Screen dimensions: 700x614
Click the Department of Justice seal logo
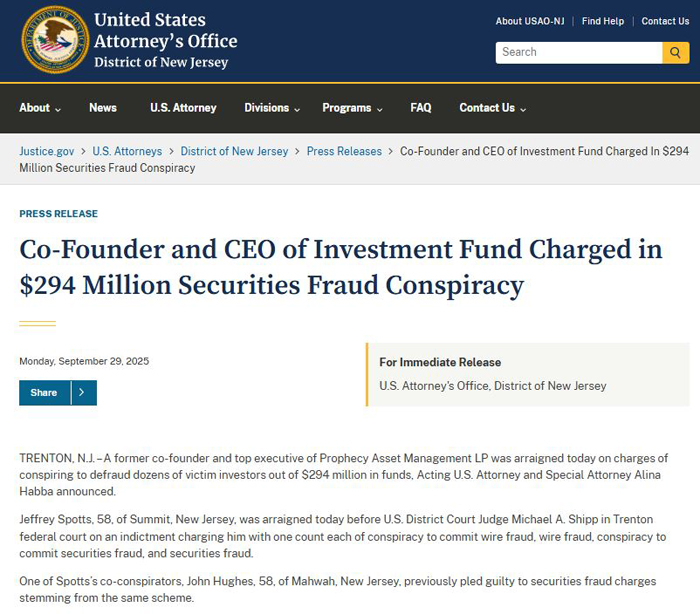coord(55,40)
